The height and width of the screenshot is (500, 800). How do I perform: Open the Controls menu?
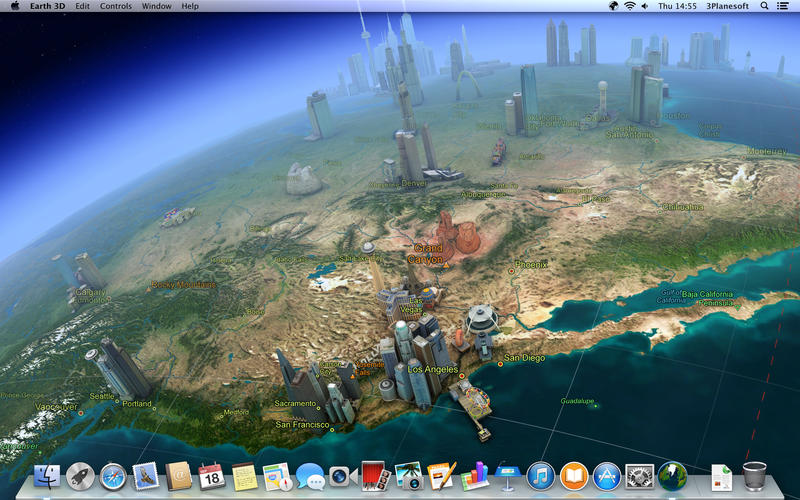pos(116,6)
